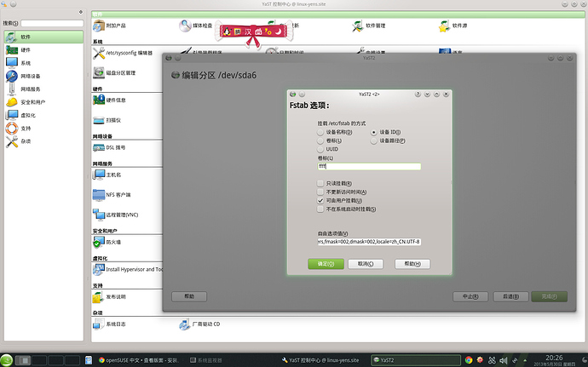Switch to the openSUSE 中文 Chrome task

(139, 360)
